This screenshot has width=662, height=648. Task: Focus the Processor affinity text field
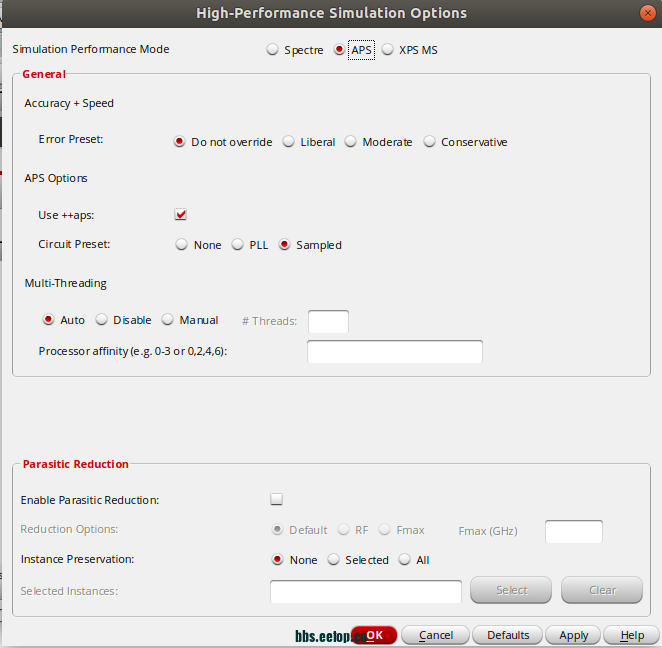click(x=394, y=352)
